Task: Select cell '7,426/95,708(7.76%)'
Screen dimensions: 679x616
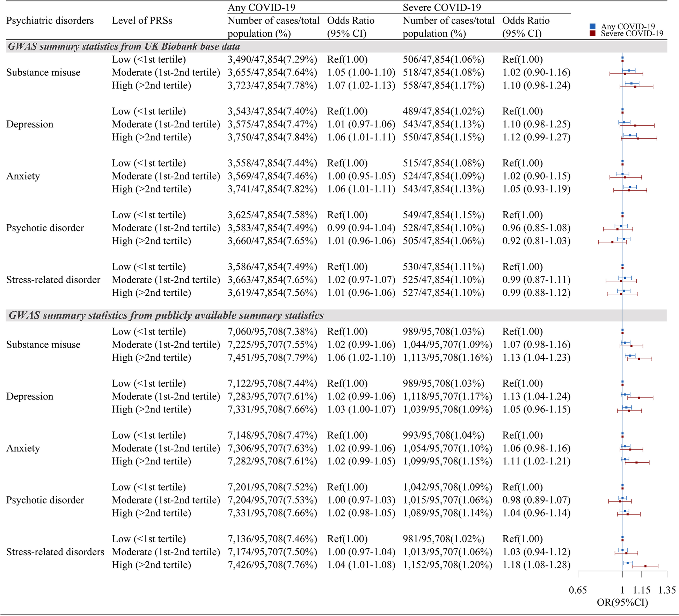Action: pos(272,565)
